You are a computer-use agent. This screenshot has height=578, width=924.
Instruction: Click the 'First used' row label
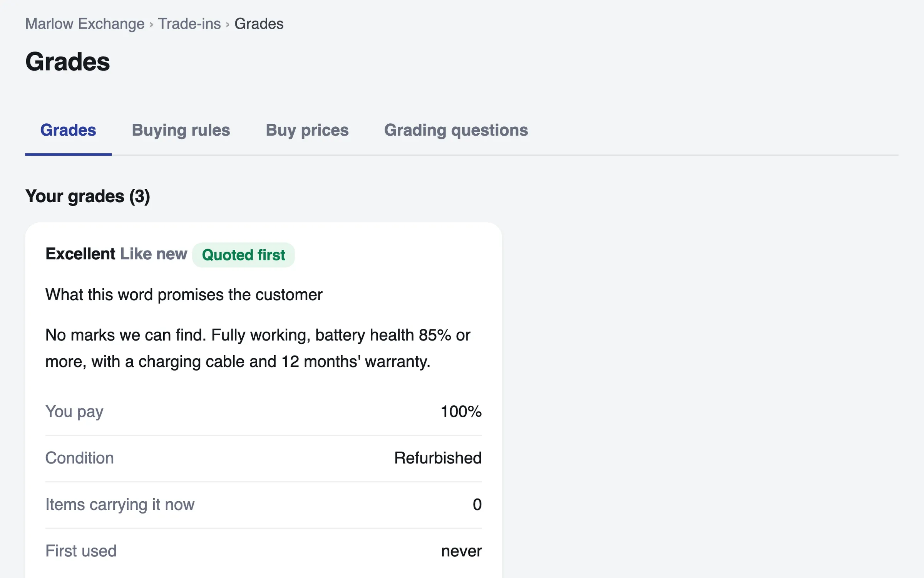[81, 551]
